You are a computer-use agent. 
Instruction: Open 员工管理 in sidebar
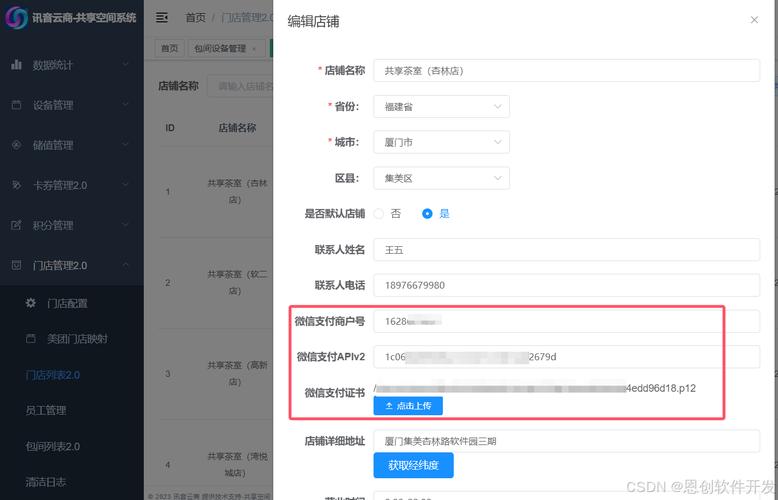72,410
